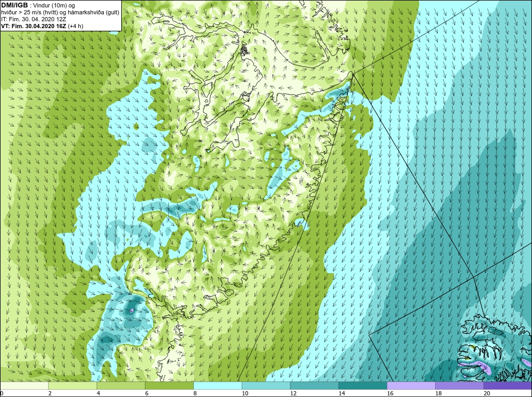Image resolution: width=532 pixels, height=397 pixels.
Task: Select the 6–8 m/s dark green swatch
Action: (169, 385)
